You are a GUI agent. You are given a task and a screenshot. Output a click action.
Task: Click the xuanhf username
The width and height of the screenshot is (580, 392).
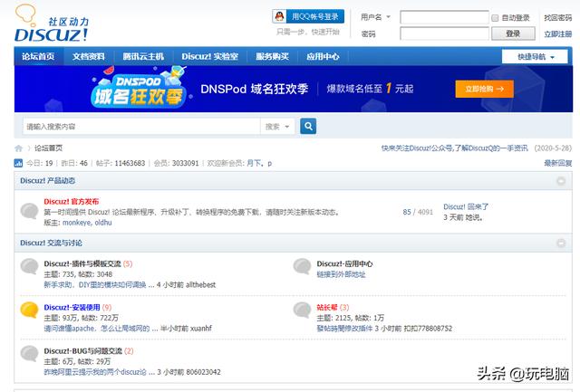click(x=201, y=329)
